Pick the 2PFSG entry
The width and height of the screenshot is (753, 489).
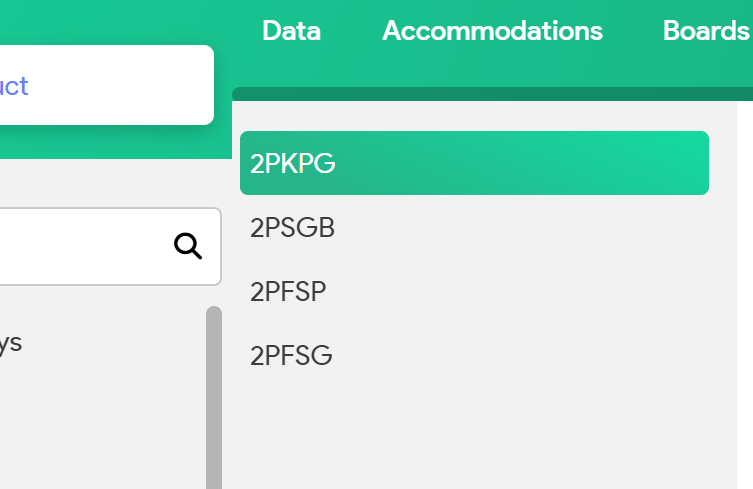(291, 356)
